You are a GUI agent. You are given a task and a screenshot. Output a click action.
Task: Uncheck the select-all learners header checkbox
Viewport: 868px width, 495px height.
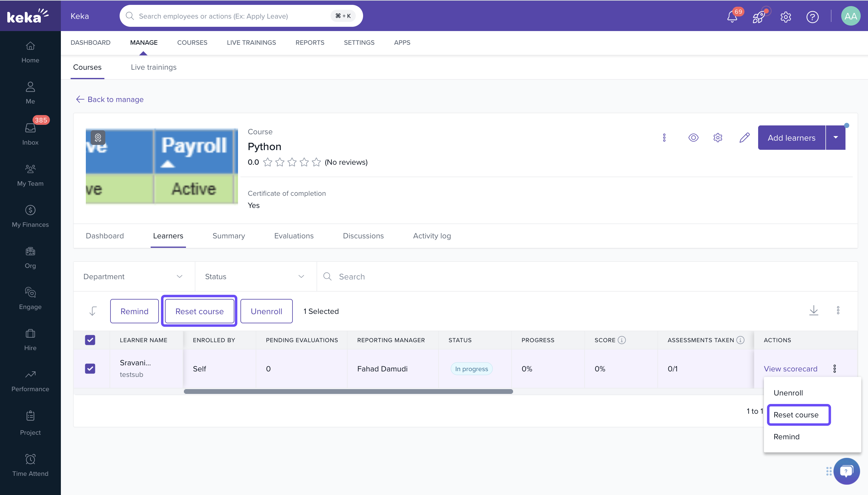[x=90, y=340]
